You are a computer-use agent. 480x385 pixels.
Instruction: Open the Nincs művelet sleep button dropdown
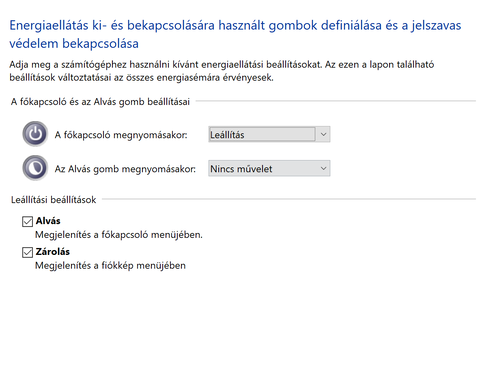pyautogui.click(x=269, y=168)
